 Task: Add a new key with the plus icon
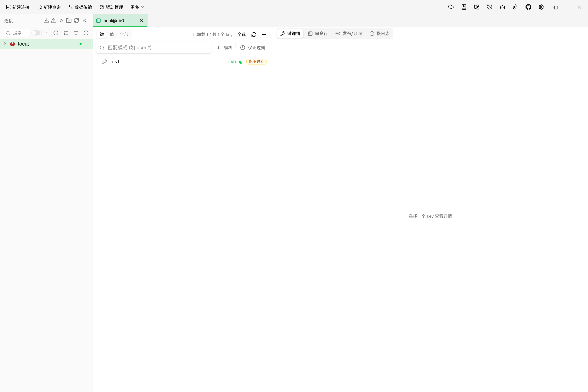(x=264, y=35)
